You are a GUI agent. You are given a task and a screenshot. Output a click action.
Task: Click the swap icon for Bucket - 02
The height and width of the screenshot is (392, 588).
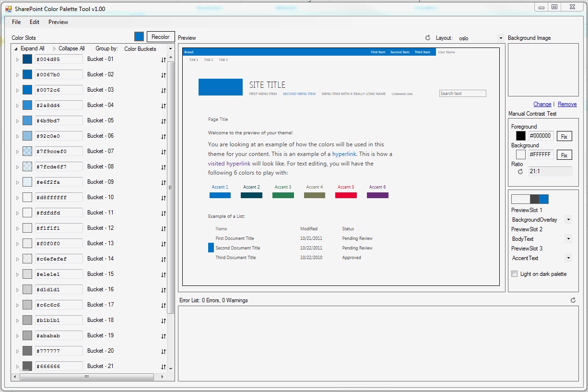pyautogui.click(x=163, y=75)
